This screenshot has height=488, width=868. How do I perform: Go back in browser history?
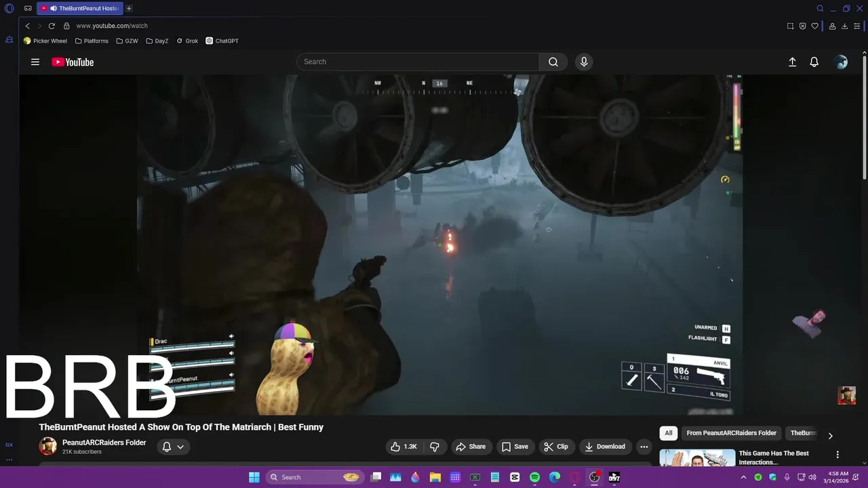(x=28, y=26)
